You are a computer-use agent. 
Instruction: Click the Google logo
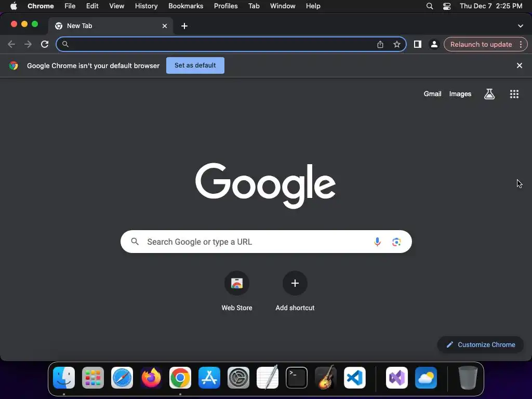265,185
